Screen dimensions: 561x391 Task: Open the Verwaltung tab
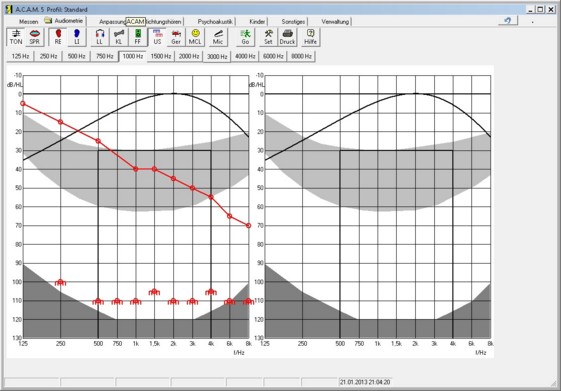(335, 21)
